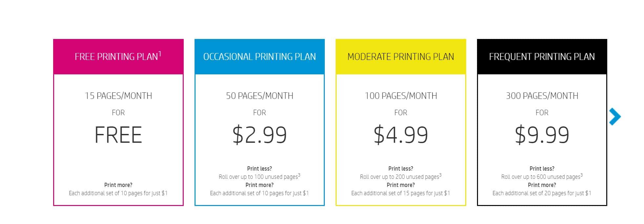Click 'Roll over up to 600 unused pages'
This screenshot has width=644, height=224.
[541, 177]
